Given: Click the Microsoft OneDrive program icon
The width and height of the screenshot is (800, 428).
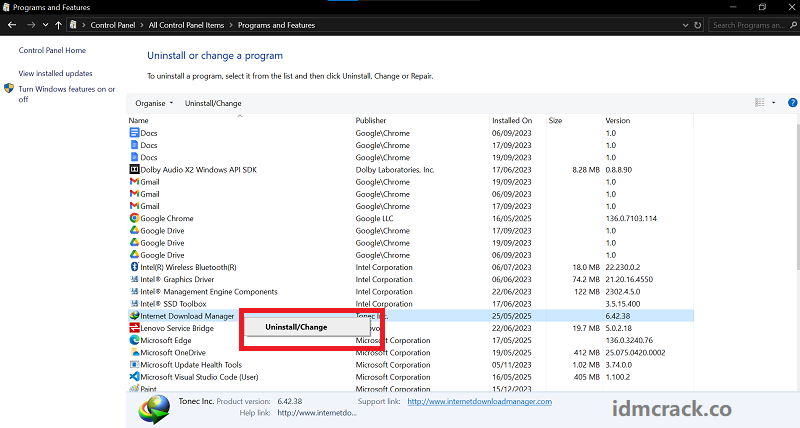Looking at the screenshot, I should pyautogui.click(x=134, y=353).
